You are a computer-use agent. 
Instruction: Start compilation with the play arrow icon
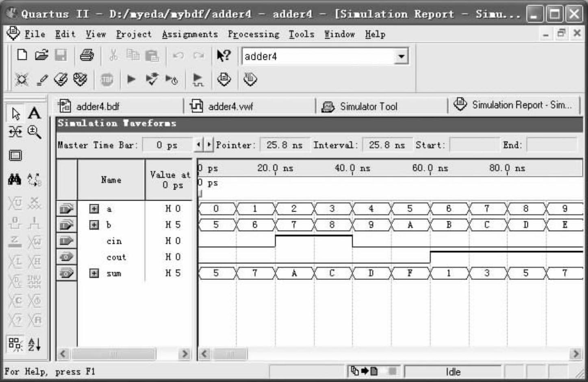[131, 79]
